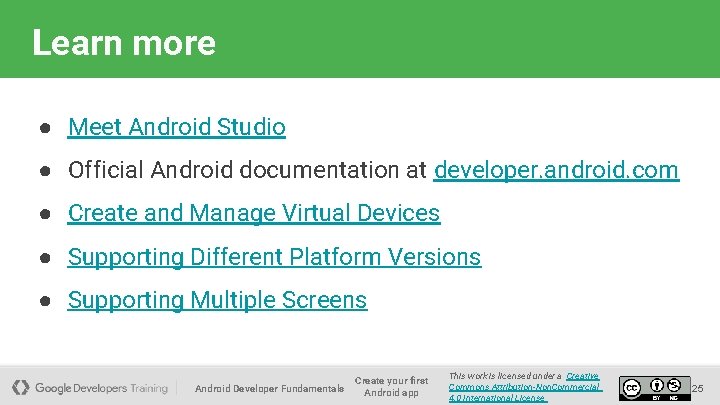Open Supporting Different Platform Versions link
Image resolution: width=720 pixels, height=405 pixels.
[274, 257]
